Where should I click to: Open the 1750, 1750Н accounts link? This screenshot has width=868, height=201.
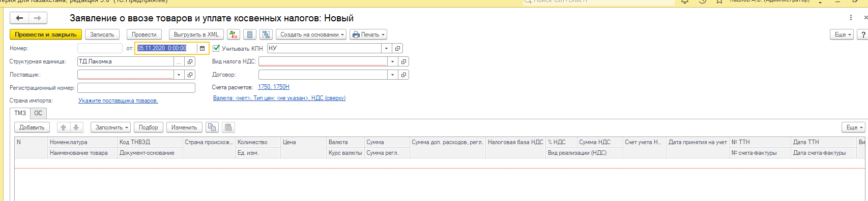274,87
